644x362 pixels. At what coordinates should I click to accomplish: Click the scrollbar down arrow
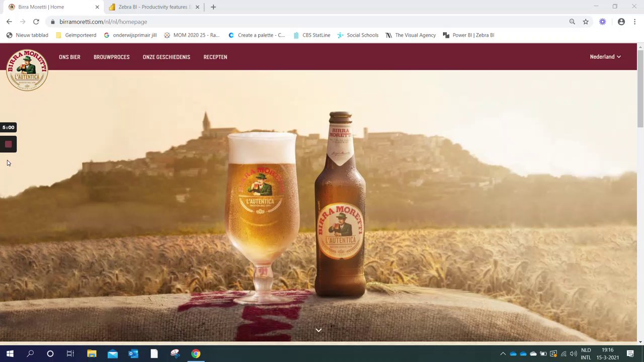click(640, 342)
